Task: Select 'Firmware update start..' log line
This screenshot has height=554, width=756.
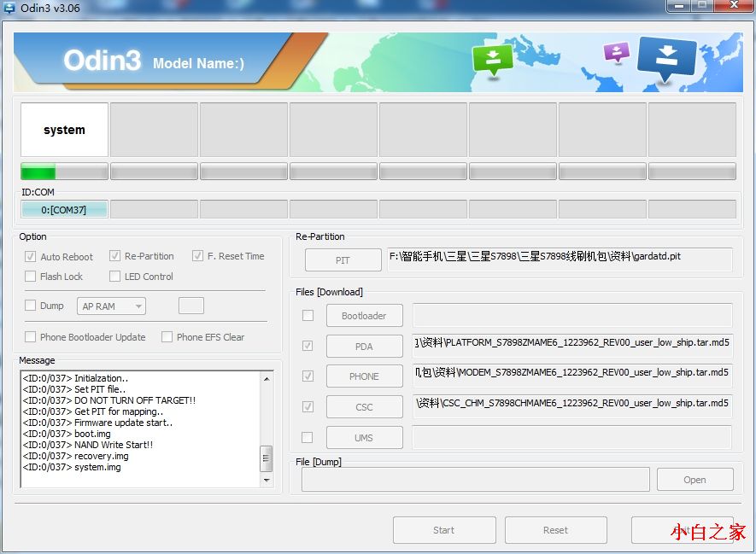Action: click(x=98, y=423)
